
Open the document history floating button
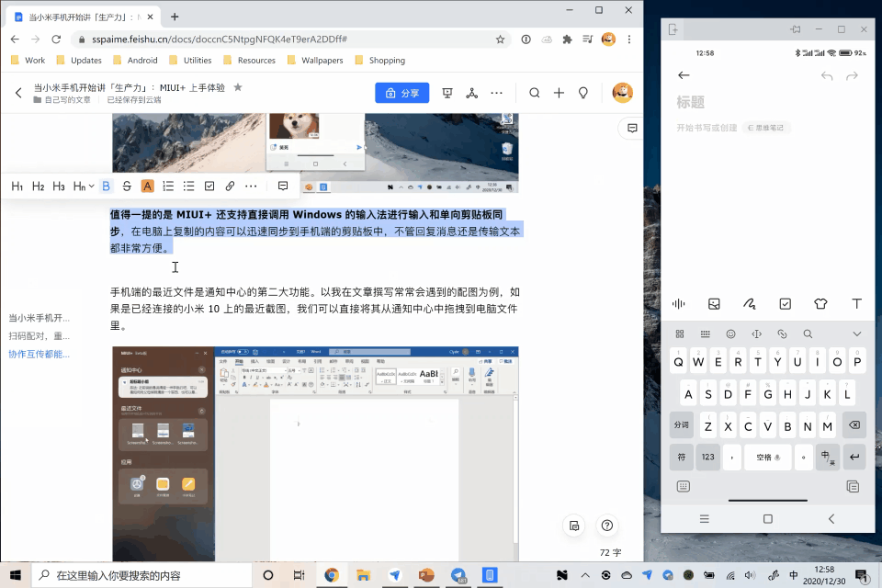pyautogui.click(x=573, y=526)
